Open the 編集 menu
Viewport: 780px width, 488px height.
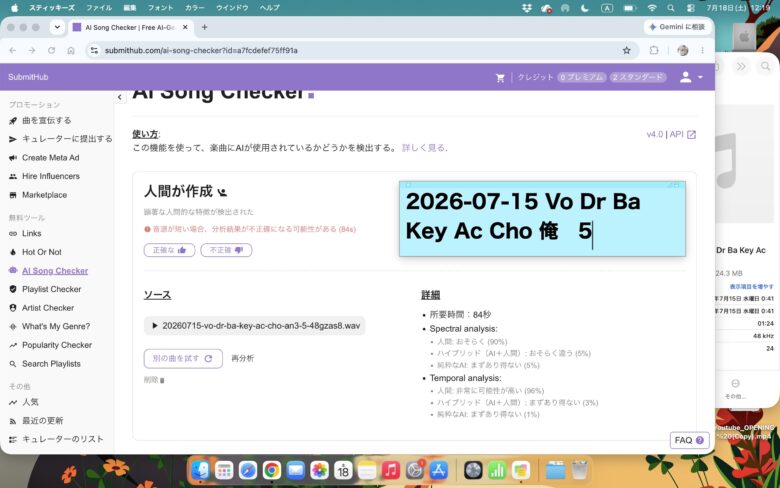[130, 8]
